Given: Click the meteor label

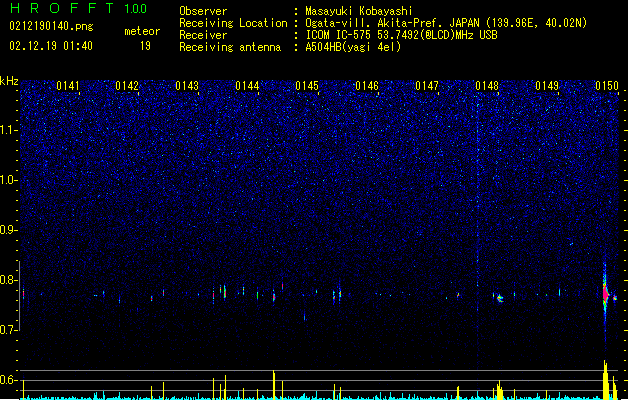Looking at the screenshot, I should tap(142, 31).
